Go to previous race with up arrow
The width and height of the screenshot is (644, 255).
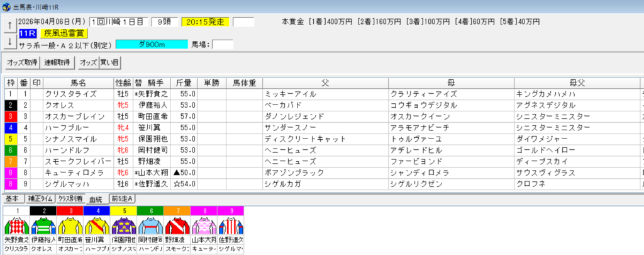coord(9,25)
